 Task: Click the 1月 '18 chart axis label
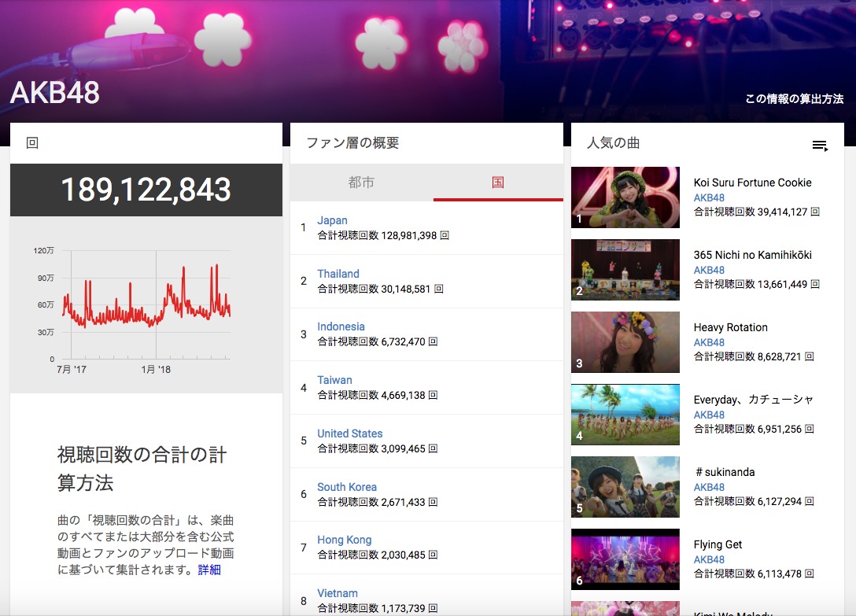(156, 370)
